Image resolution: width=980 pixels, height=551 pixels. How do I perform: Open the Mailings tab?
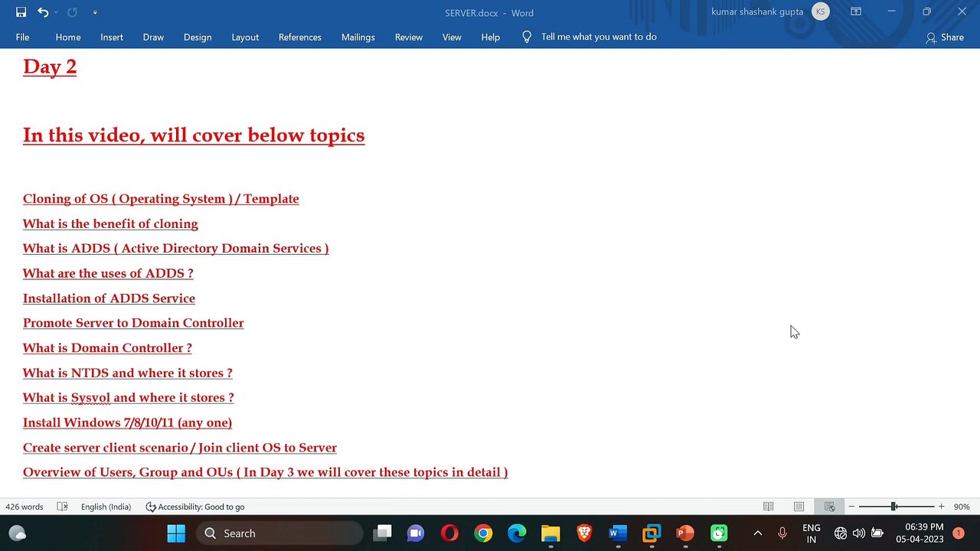point(358,37)
